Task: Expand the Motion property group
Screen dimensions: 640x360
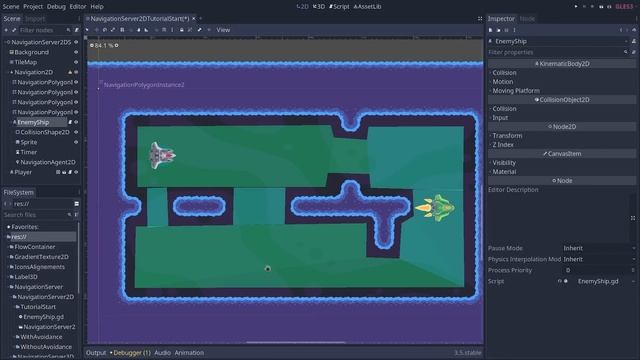Action: 502,82
